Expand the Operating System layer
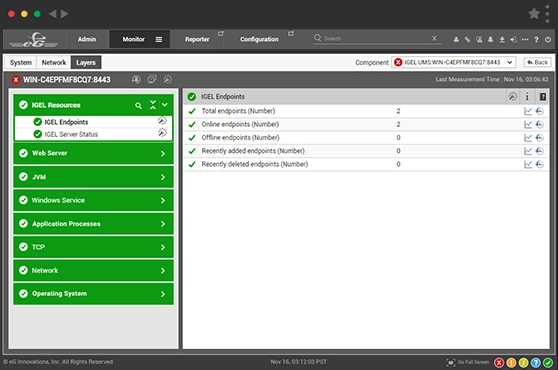Image resolution: width=558 pixels, height=370 pixels. (x=163, y=294)
